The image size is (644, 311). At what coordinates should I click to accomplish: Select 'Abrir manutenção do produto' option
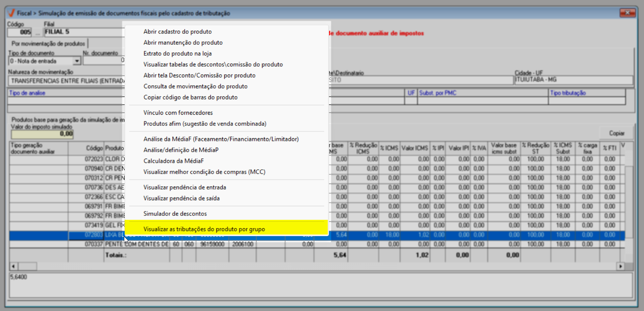183,43
